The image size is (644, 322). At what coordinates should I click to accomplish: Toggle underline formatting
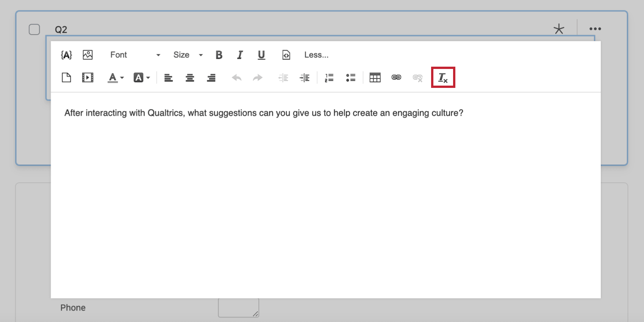click(x=261, y=55)
